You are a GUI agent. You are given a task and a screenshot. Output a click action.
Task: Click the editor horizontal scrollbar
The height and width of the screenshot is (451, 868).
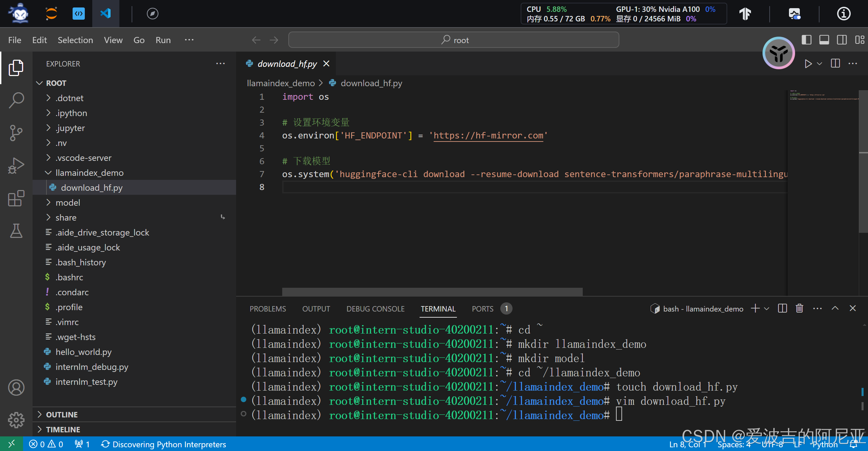pos(432,292)
